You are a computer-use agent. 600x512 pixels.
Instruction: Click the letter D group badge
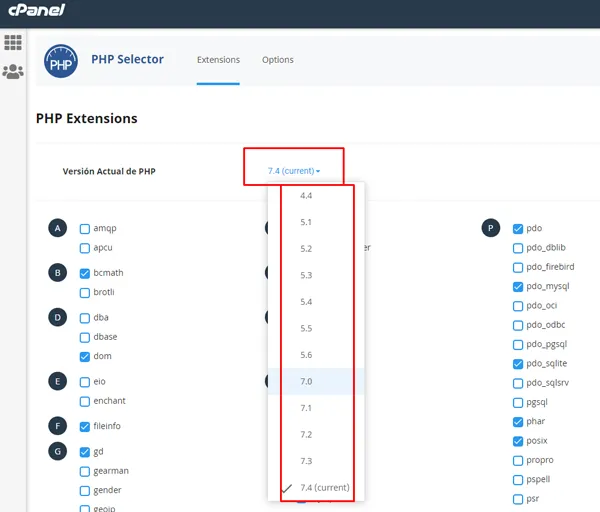[58, 317]
